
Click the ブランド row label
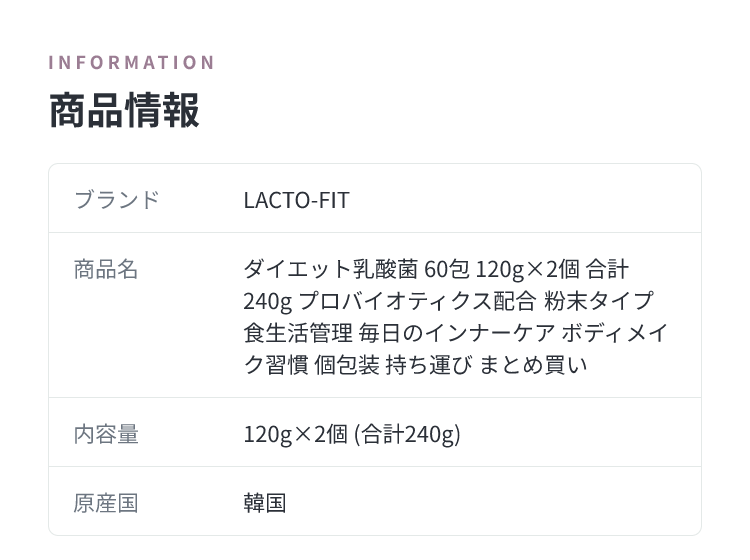pos(117,199)
